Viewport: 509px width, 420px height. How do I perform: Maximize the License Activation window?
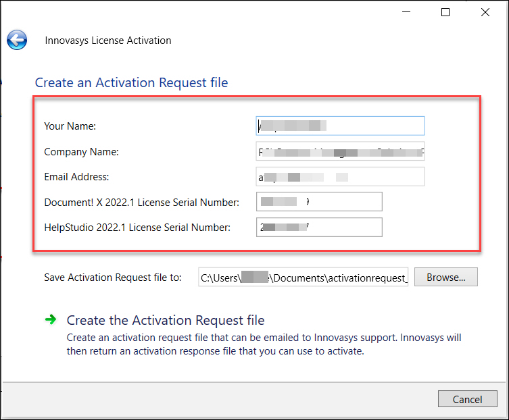click(445, 12)
